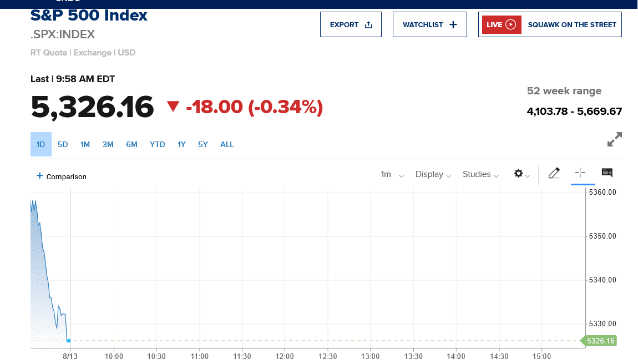Select the pencil drawing tool icon
The width and height of the screenshot is (638, 364).
click(x=554, y=174)
